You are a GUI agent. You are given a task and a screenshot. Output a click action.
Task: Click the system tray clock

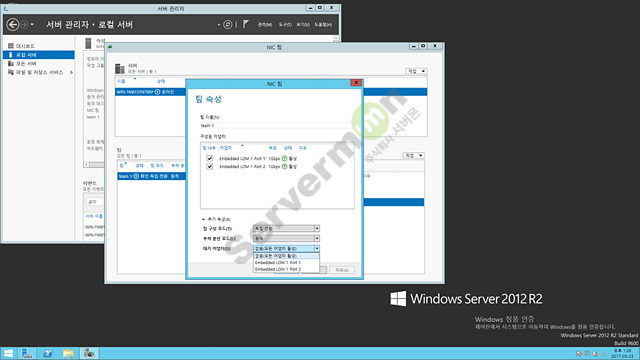point(623,353)
